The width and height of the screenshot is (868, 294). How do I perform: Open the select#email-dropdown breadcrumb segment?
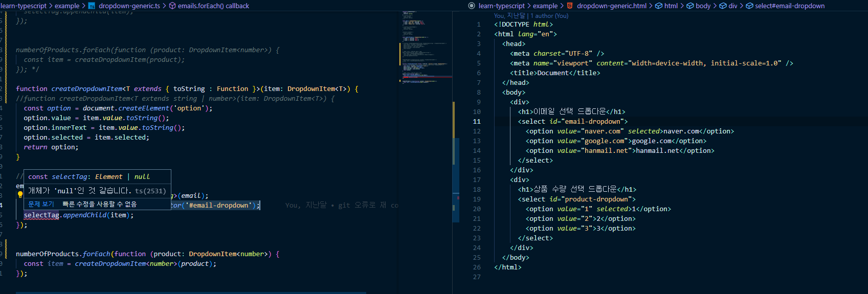point(790,6)
